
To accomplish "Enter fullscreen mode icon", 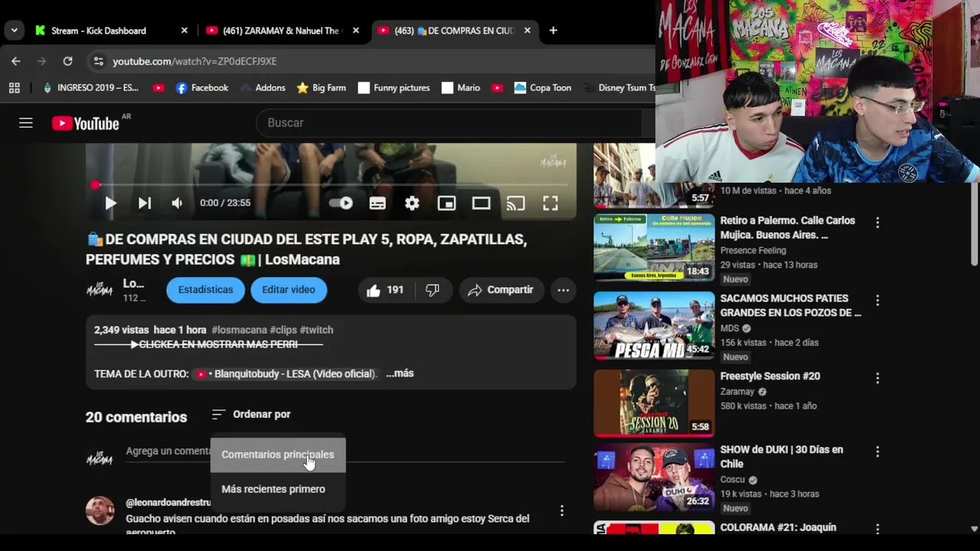I will point(550,203).
